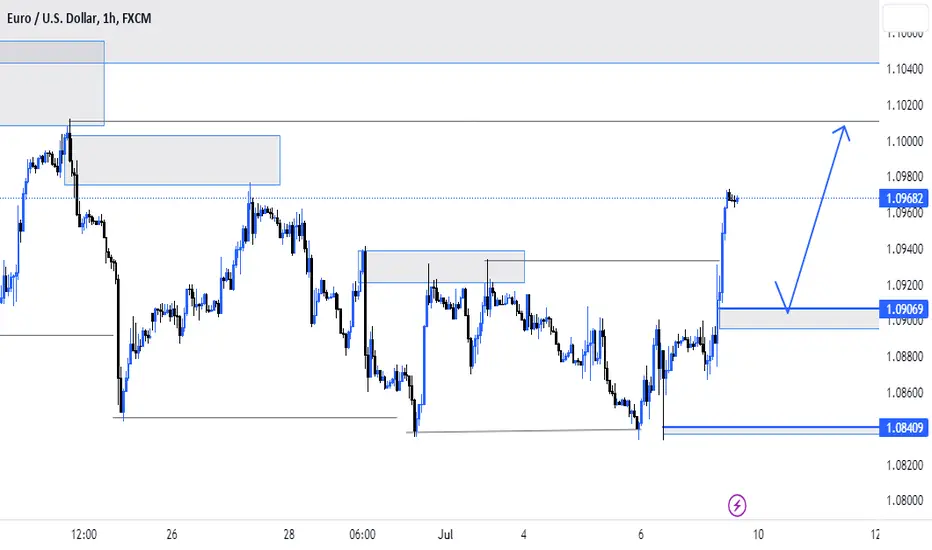Click the Jul label on time axis

click(445, 534)
